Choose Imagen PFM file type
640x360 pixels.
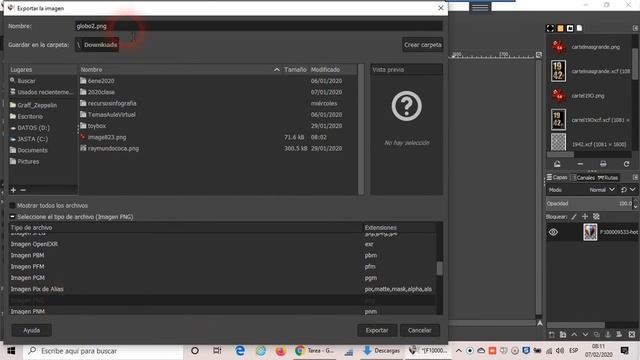pyautogui.click(x=222, y=267)
